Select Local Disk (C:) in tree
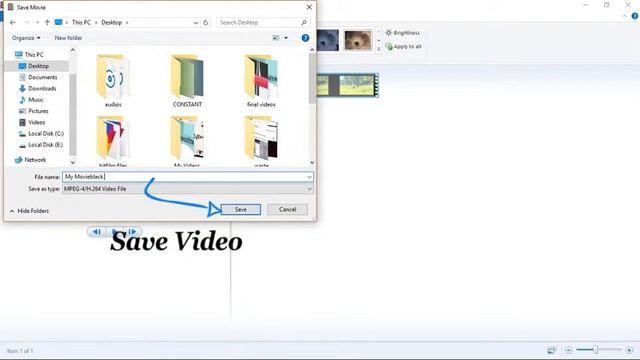 [46, 133]
